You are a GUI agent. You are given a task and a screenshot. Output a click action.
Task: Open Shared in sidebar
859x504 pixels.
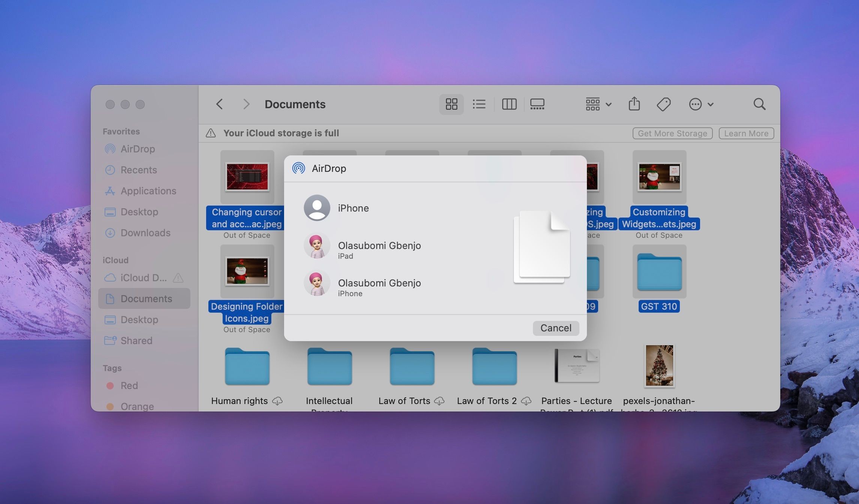coord(144,340)
